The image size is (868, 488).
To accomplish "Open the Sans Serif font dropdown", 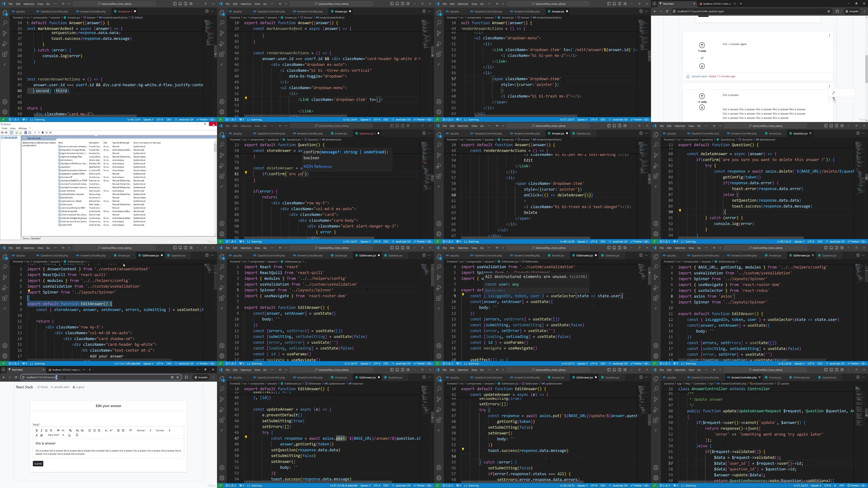I will 56,435.
